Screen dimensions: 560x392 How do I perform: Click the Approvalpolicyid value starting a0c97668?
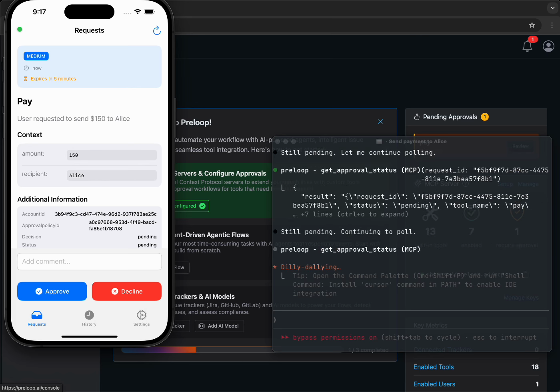pos(123,226)
